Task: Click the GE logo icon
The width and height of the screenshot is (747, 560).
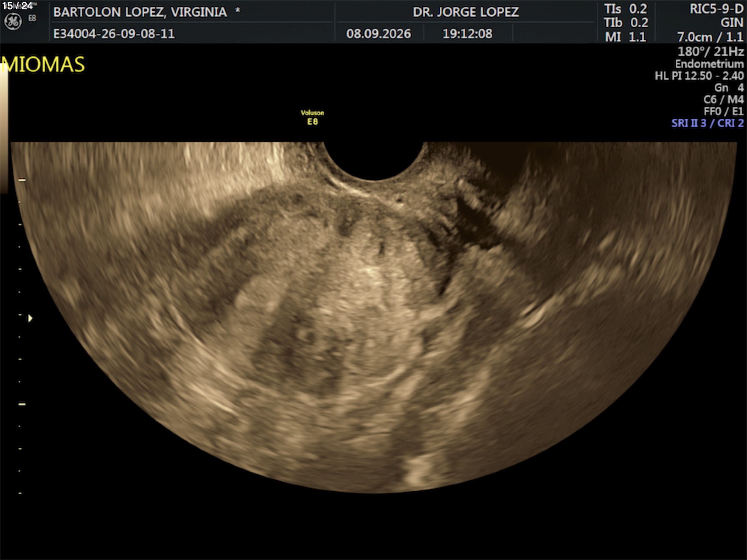Action: (13, 22)
